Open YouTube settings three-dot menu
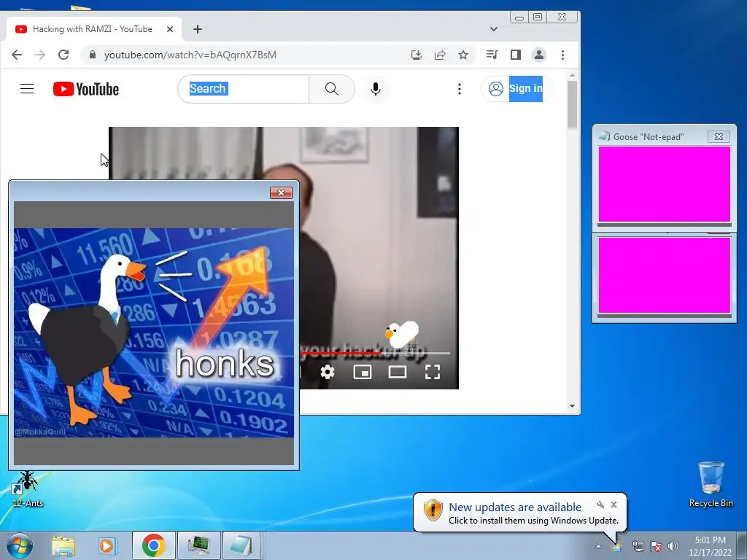 pyautogui.click(x=460, y=88)
